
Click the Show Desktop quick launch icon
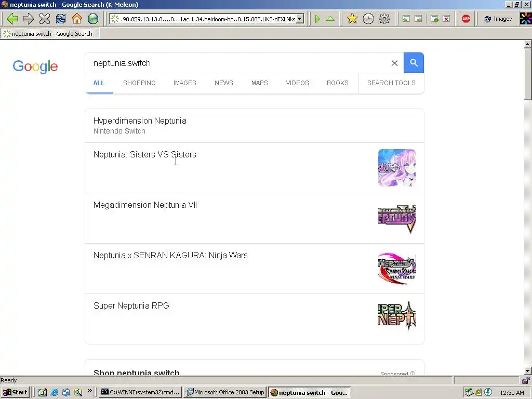coord(43,392)
